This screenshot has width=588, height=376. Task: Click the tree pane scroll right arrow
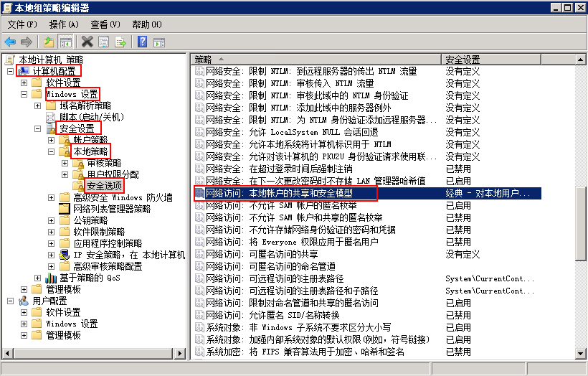(x=180, y=353)
